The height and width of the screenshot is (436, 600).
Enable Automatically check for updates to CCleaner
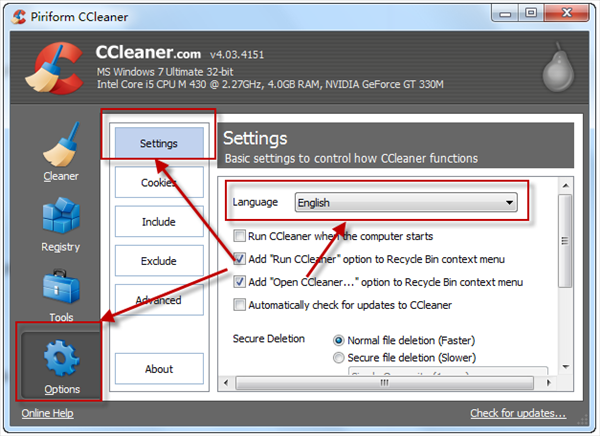pyautogui.click(x=240, y=305)
